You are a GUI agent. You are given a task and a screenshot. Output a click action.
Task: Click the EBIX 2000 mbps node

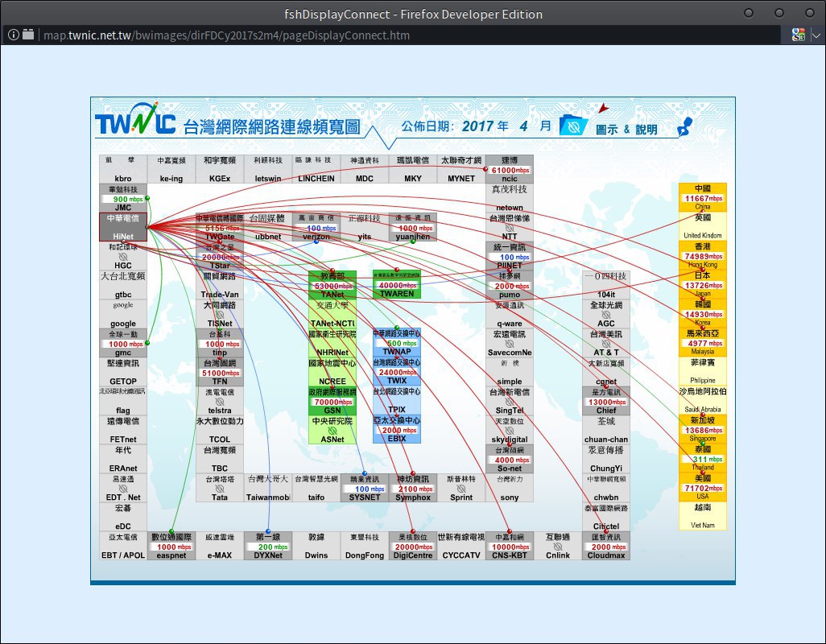coord(397,430)
